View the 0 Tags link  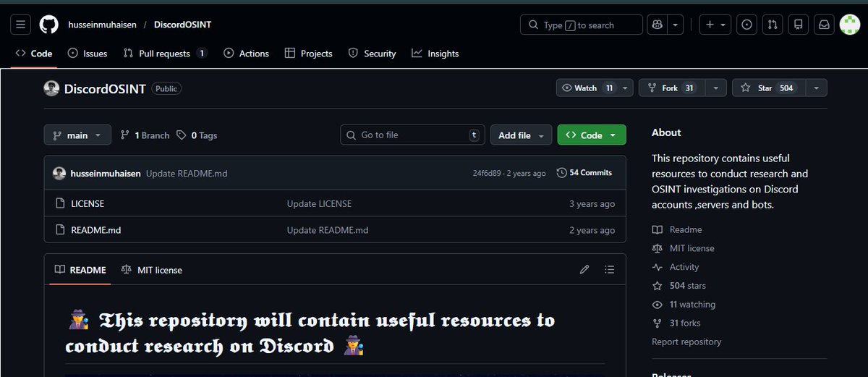point(197,135)
